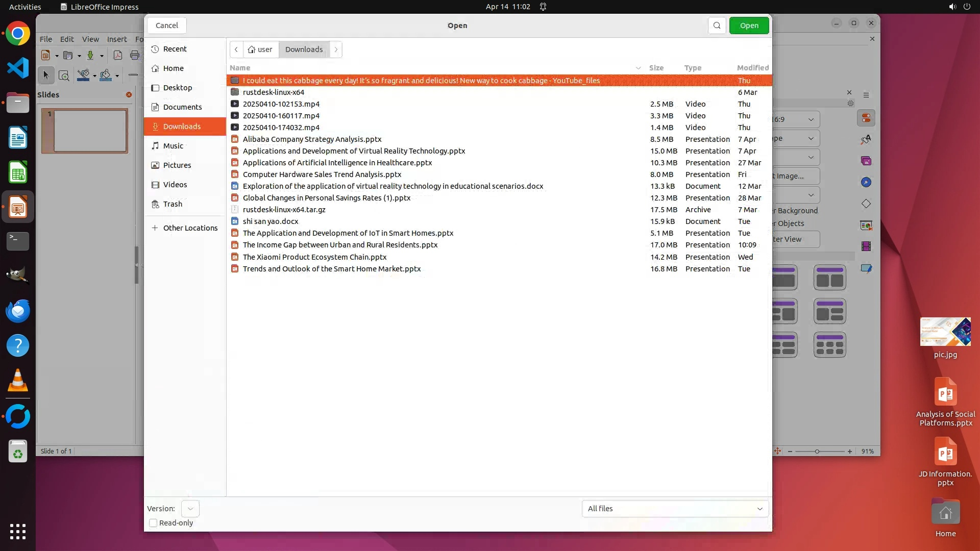Click the green Open button
Screen dimensions: 980x551
click(749, 26)
